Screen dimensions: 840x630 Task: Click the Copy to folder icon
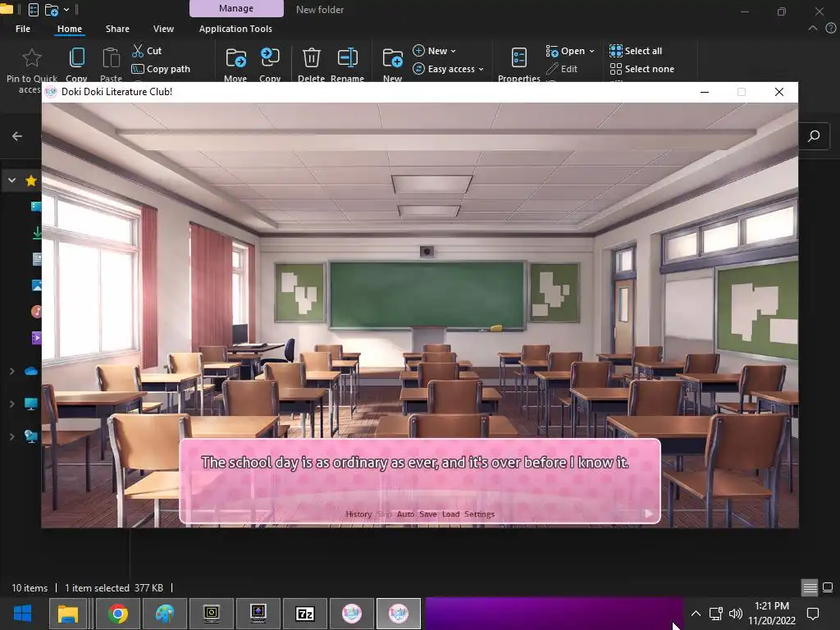coord(269,58)
